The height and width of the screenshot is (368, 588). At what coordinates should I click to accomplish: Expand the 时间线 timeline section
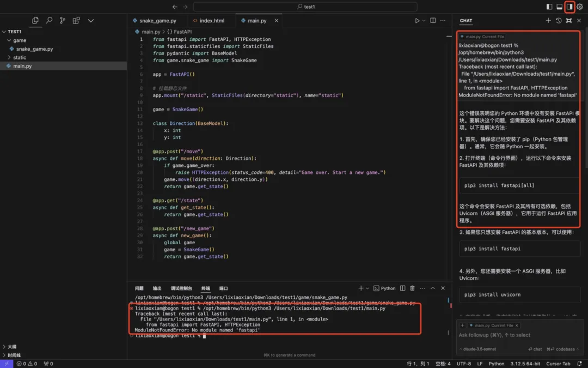pyautogui.click(x=14, y=355)
